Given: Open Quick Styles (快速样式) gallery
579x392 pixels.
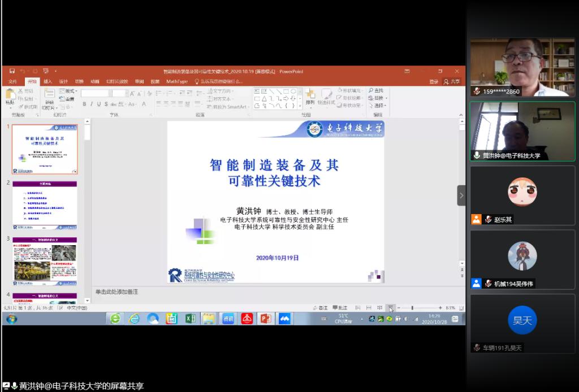Looking at the screenshot, I should (326, 97).
